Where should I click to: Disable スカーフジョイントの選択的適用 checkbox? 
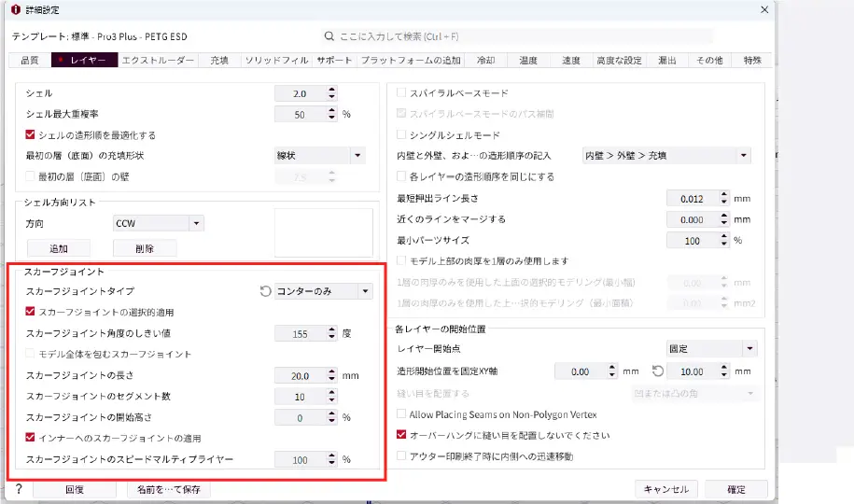(32, 313)
